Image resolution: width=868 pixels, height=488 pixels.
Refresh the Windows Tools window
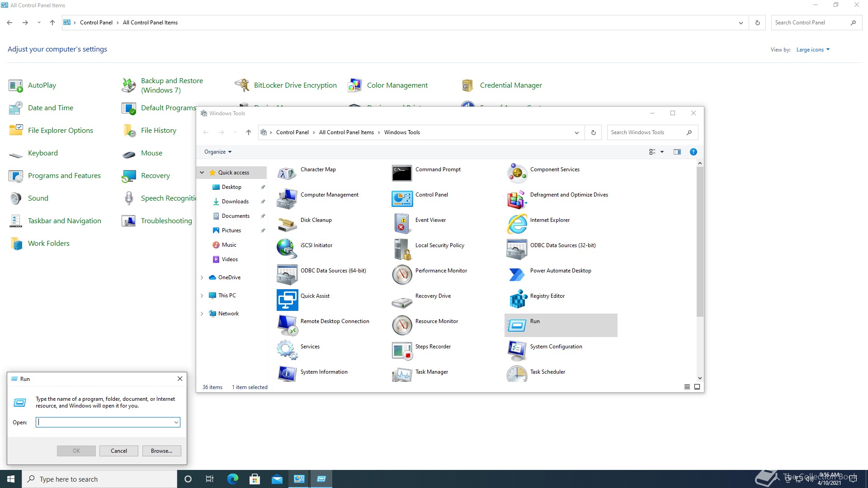point(594,132)
